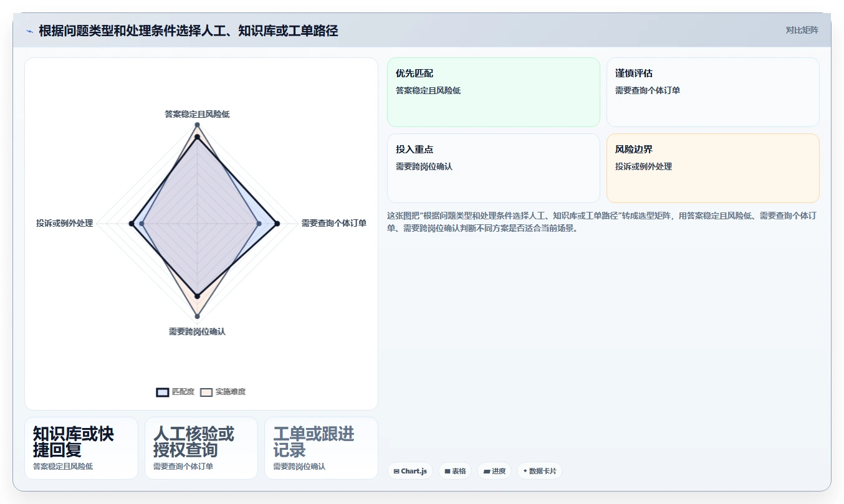The width and height of the screenshot is (844, 504).
Task: Click the 对比矩阵 label in header
Action: coord(802,30)
